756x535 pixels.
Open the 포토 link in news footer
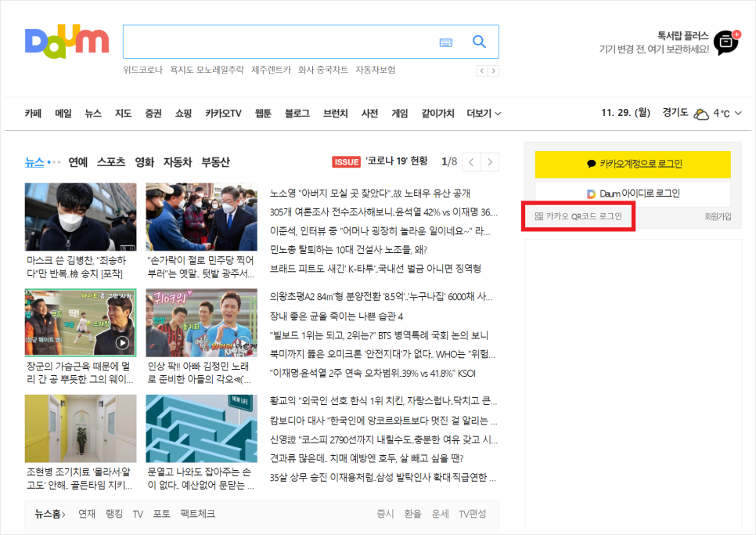161,514
